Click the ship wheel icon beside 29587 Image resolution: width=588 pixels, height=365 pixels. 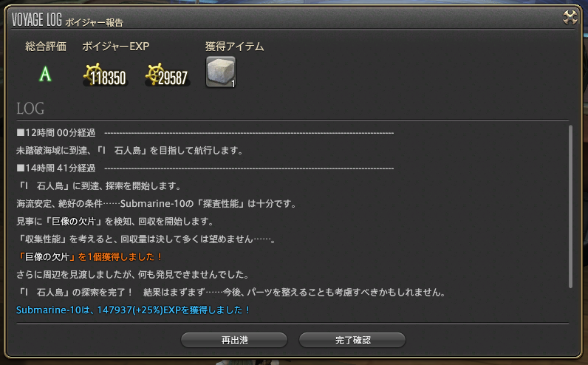[x=154, y=74]
